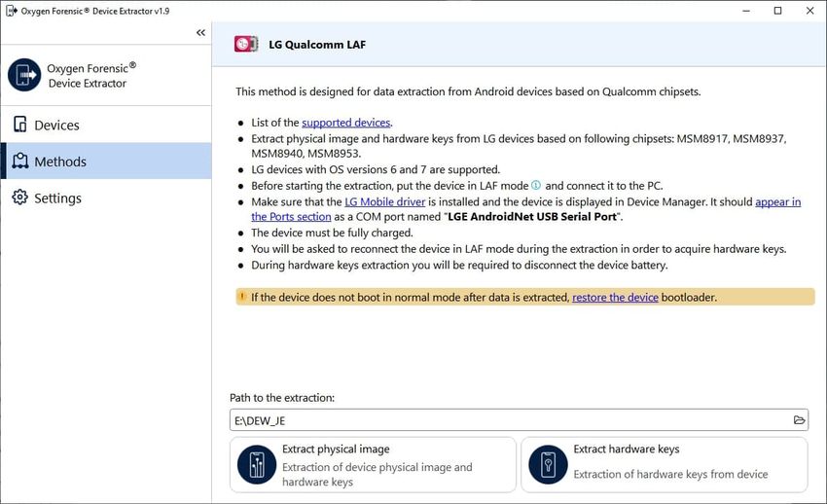Screen dimensions: 827x504
Task: Browse for extraction folder with folder icon
Action: [x=799, y=420]
